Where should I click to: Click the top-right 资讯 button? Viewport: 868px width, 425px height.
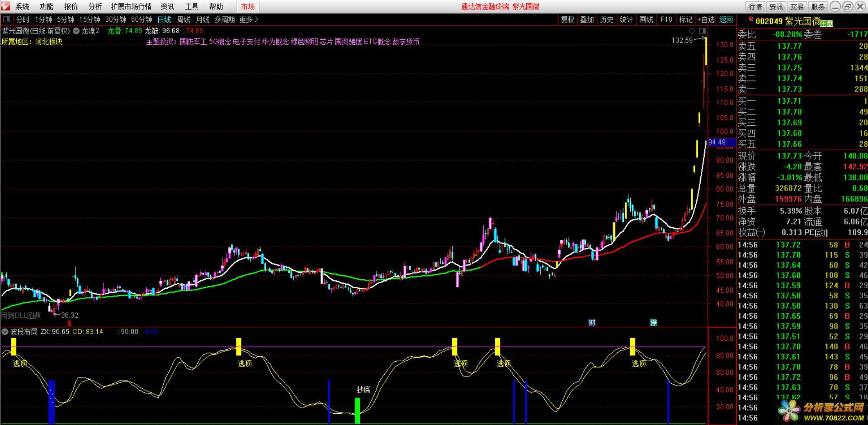(x=776, y=6)
